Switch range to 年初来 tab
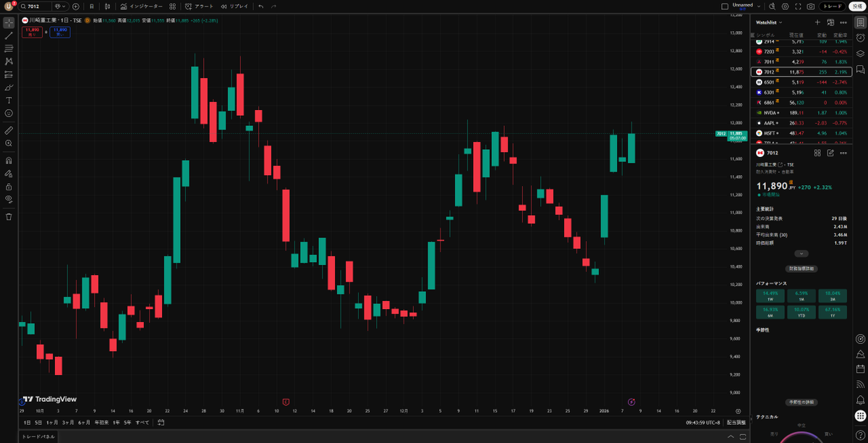This screenshot has width=868, height=443. [101, 422]
